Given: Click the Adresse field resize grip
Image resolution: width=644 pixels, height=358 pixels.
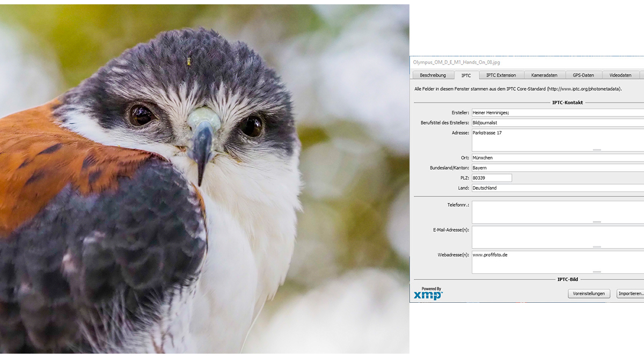Looking at the screenshot, I should tap(597, 150).
